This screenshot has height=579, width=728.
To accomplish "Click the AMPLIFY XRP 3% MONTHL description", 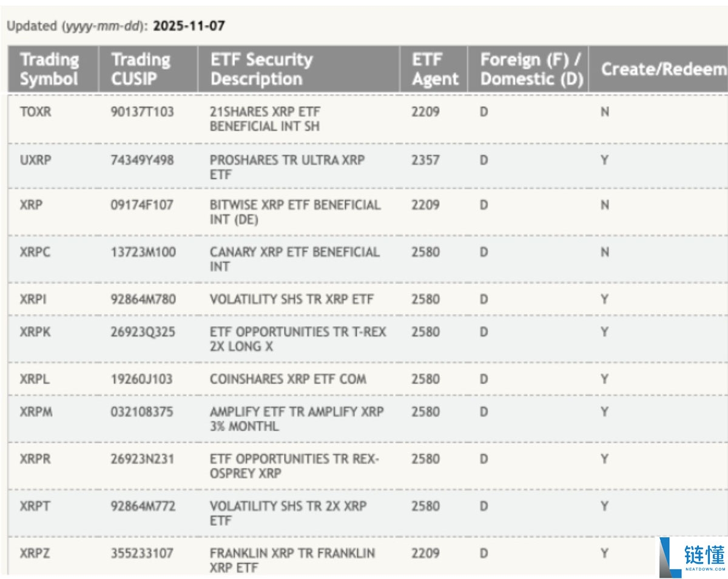I will coord(297,419).
